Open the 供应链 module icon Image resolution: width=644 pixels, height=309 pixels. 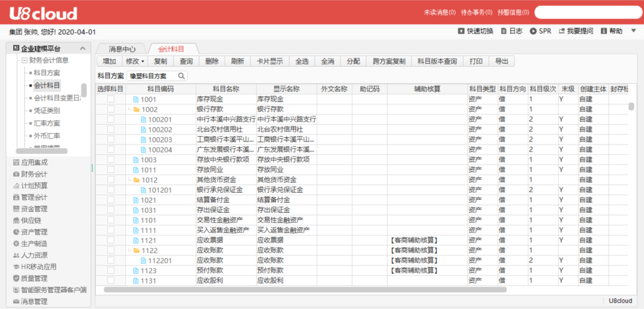click(x=16, y=221)
